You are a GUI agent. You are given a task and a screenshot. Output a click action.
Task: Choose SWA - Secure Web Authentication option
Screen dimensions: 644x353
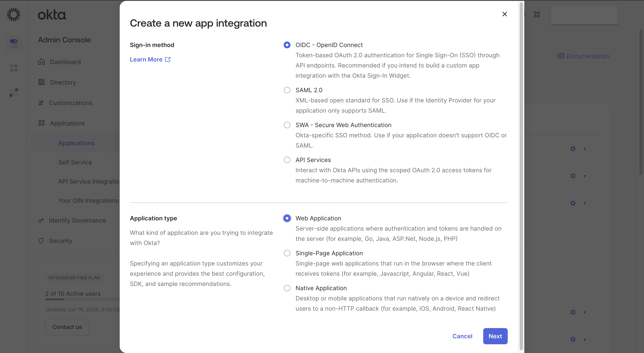(287, 125)
